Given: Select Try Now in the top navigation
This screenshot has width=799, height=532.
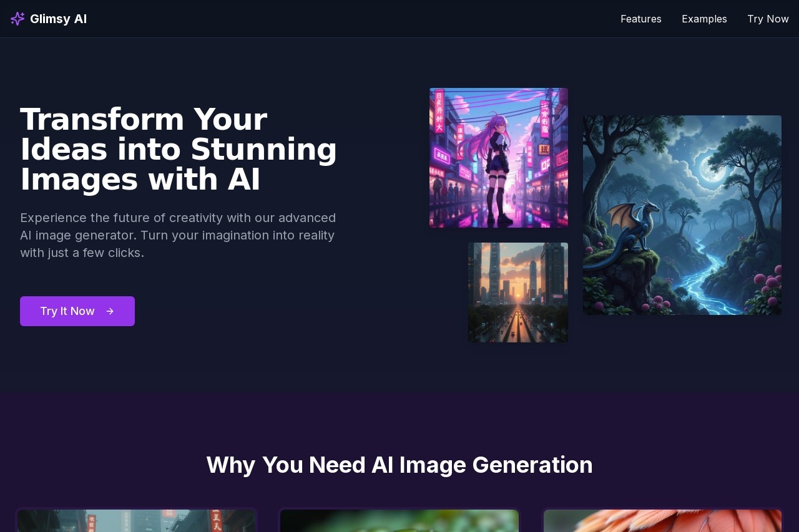Looking at the screenshot, I should click(768, 19).
